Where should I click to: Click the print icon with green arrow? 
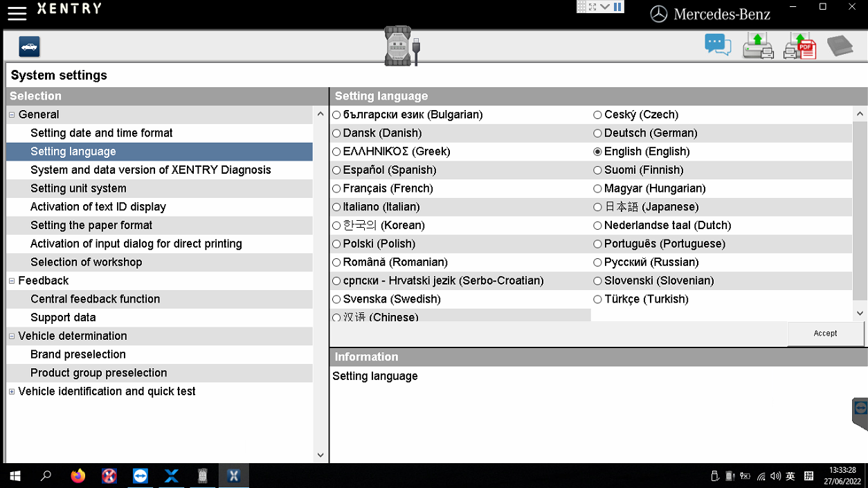tap(758, 46)
